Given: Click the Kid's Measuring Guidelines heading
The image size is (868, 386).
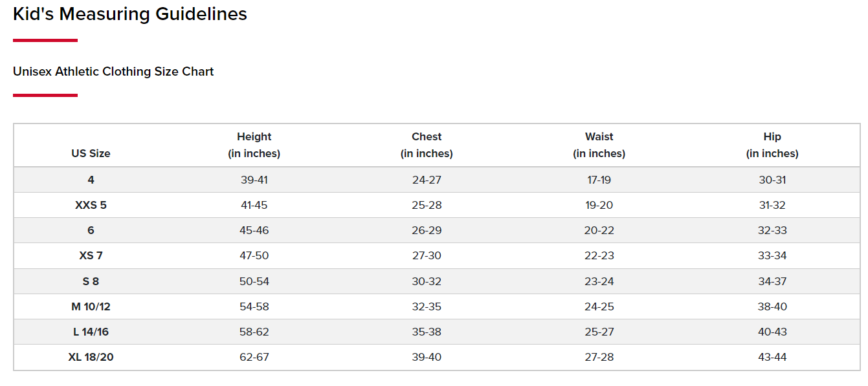Looking at the screenshot, I should pos(130,14).
